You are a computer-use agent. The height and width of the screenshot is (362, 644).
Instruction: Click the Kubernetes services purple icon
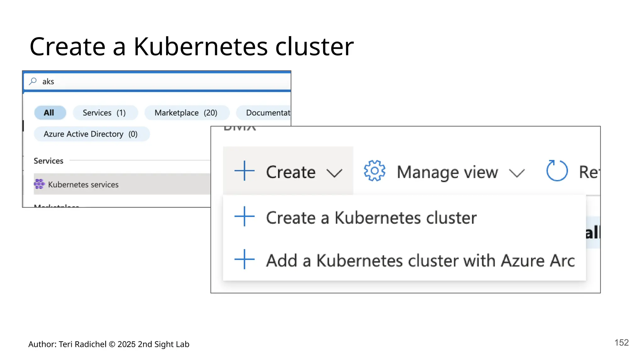click(39, 184)
